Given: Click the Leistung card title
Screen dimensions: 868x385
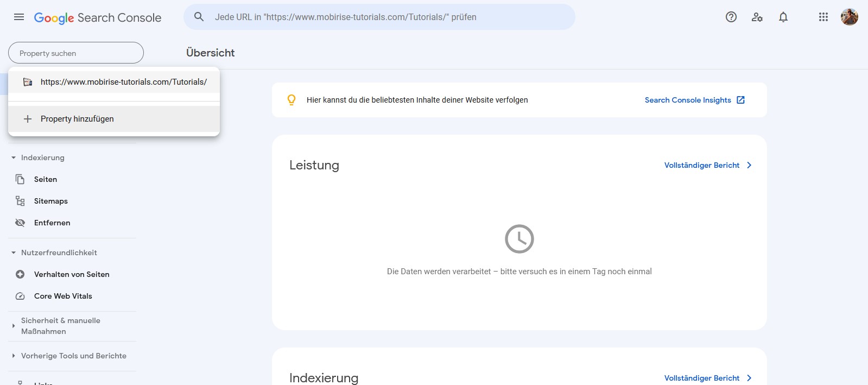Looking at the screenshot, I should pyautogui.click(x=314, y=165).
